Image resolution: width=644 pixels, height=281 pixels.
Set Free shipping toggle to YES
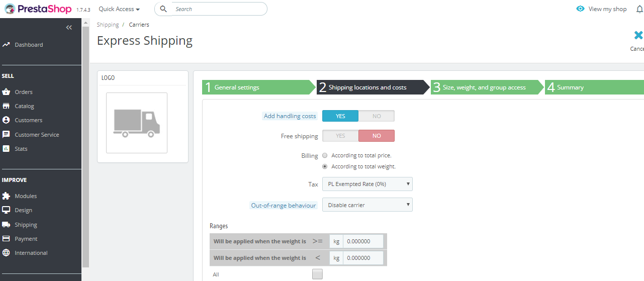(x=340, y=136)
